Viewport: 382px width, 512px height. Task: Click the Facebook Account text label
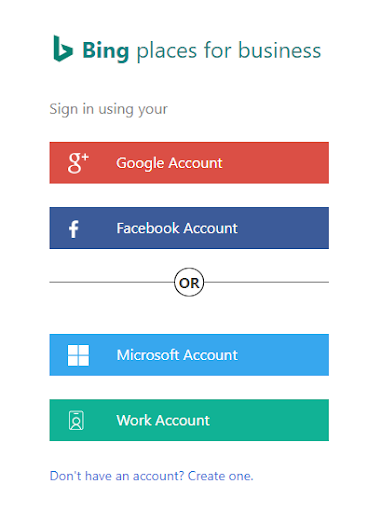click(x=177, y=228)
